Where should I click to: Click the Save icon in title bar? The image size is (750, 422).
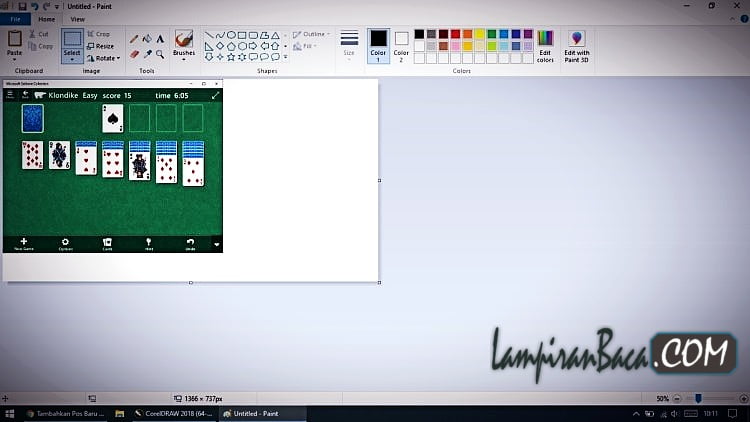click(x=22, y=6)
